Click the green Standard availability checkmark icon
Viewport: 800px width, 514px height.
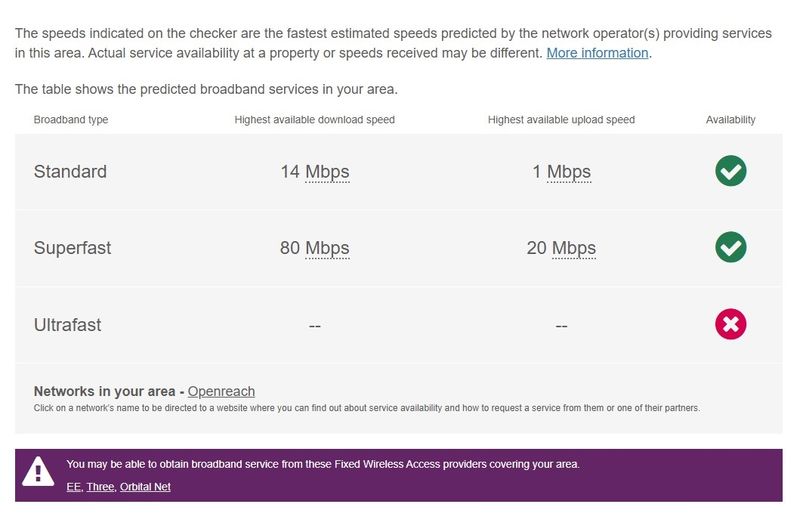[x=731, y=170]
